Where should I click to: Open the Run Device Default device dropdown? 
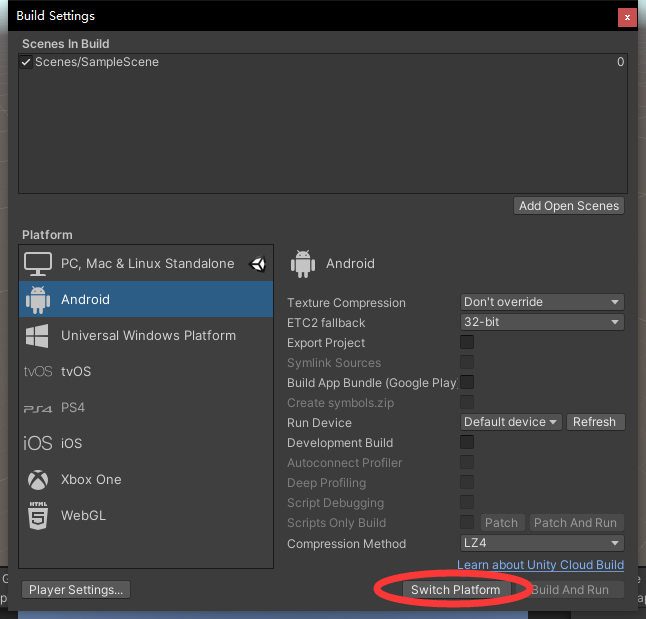click(x=511, y=422)
